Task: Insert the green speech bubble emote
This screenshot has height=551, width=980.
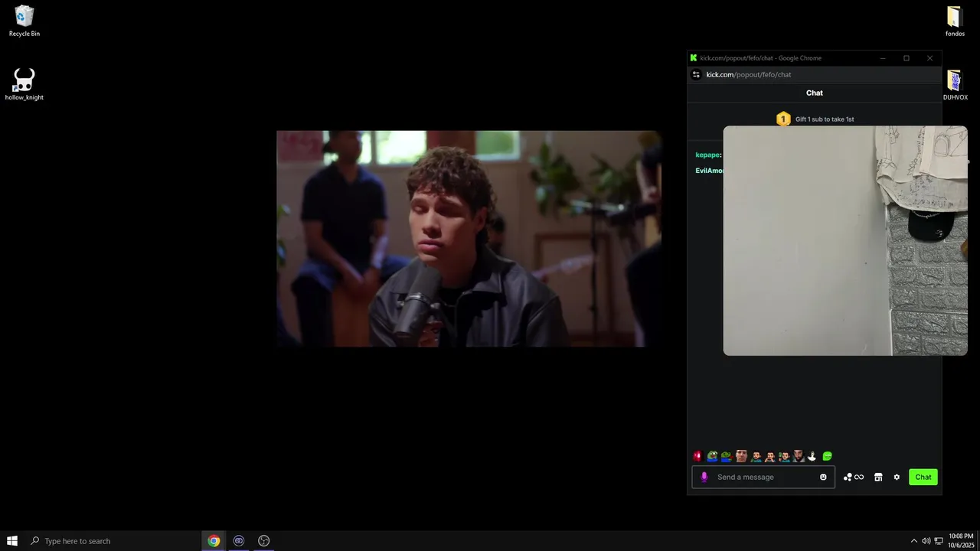Action: click(827, 456)
